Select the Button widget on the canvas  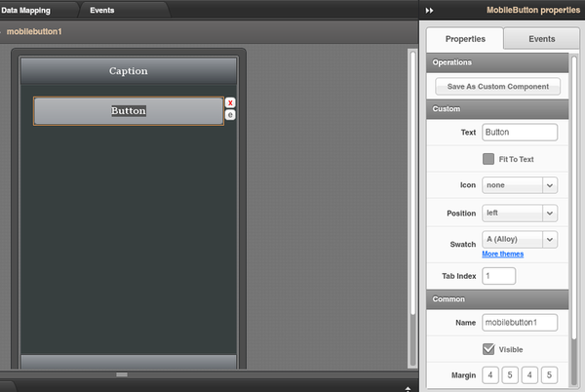[129, 111]
